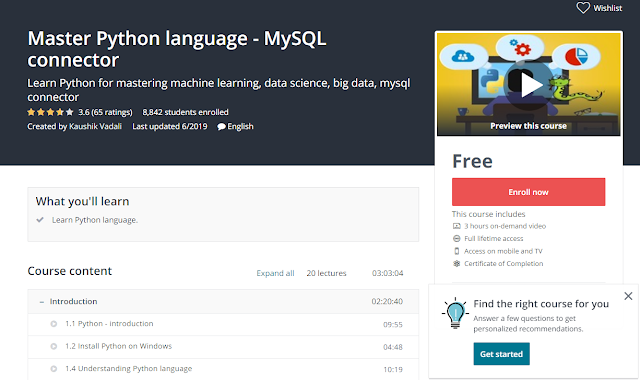This screenshot has width=640, height=380.
Task: Click the 02:20:40 Introduction duration
Action: coord(387,301)
